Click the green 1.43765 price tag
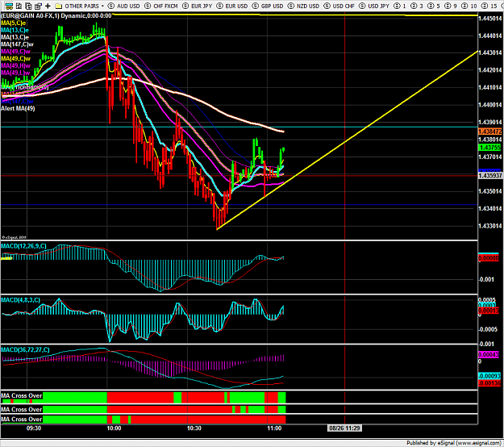Screen dimensions: 504x447 click(x=489, y=148)
